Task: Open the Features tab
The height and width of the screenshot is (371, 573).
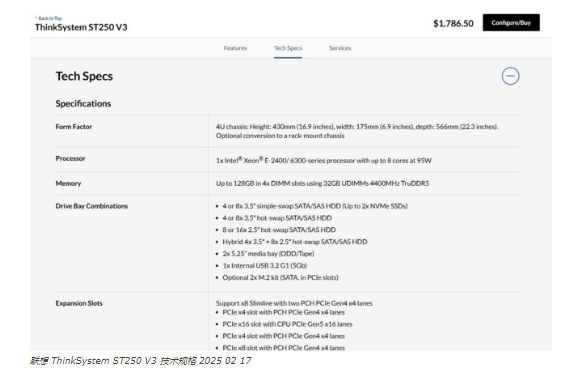Action: pos(235,48)
